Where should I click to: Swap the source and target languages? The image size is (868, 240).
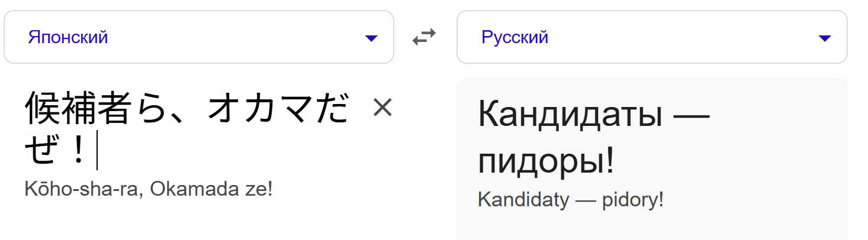tap(424, 37)
